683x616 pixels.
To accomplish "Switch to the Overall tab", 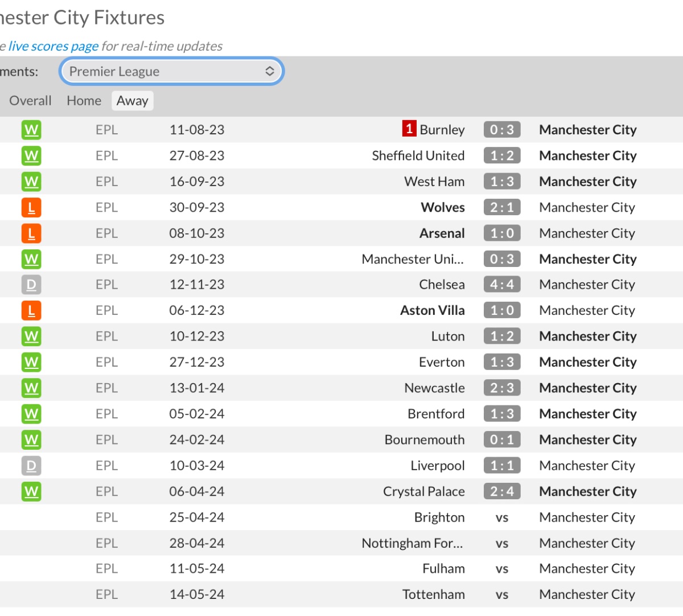I will (x=30, y=101).
